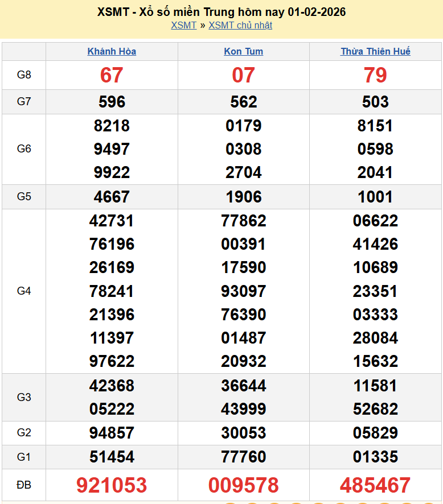Screen dimensions: 443x504
Task: Select Kon Tum G8 number 07
Action: pos(244,75)
